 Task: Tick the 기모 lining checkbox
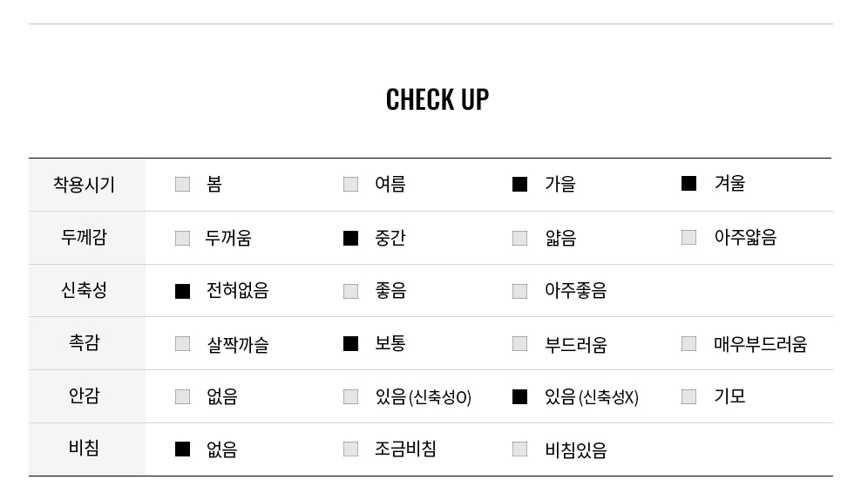[688, 396]
